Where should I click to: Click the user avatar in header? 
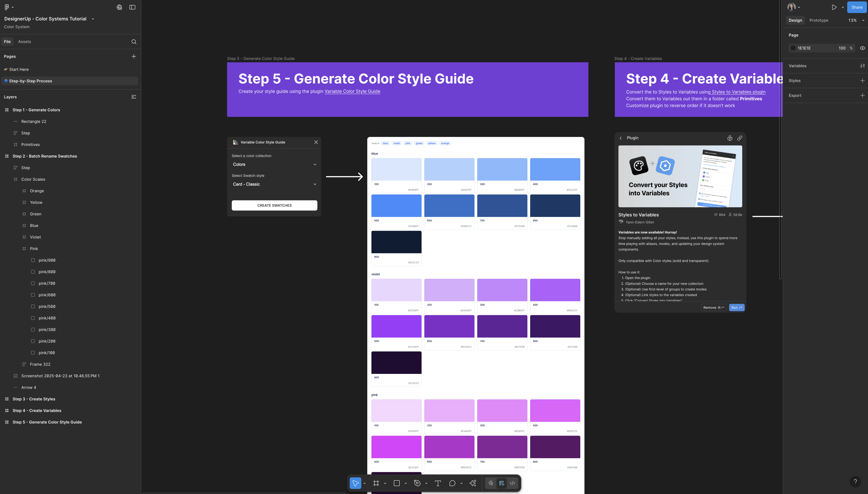(x=792, y=7)
